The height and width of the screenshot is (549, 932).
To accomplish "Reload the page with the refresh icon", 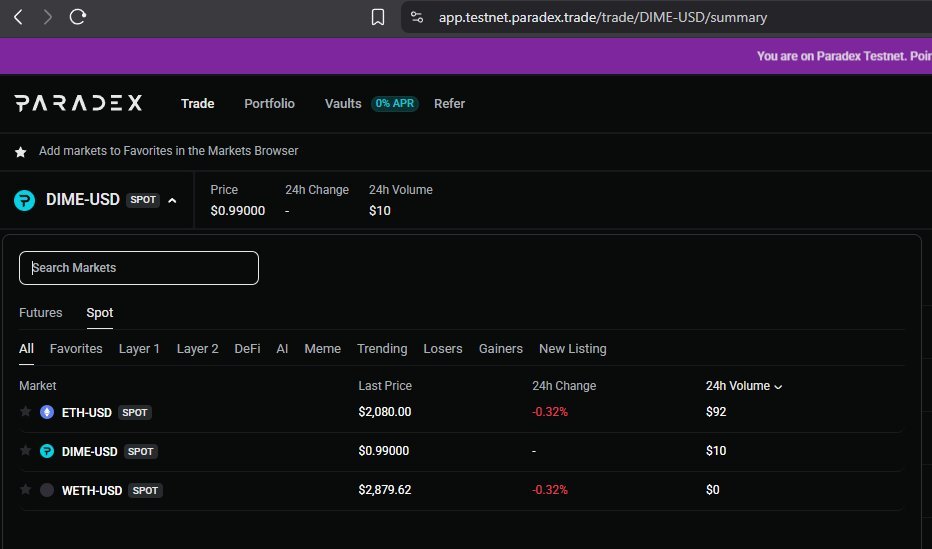I will (78, 17).
